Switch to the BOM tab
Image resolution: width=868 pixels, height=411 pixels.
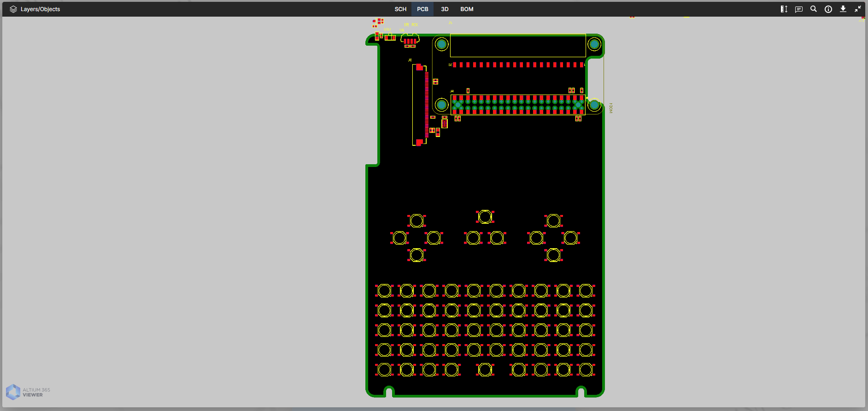tap(467, 9)
